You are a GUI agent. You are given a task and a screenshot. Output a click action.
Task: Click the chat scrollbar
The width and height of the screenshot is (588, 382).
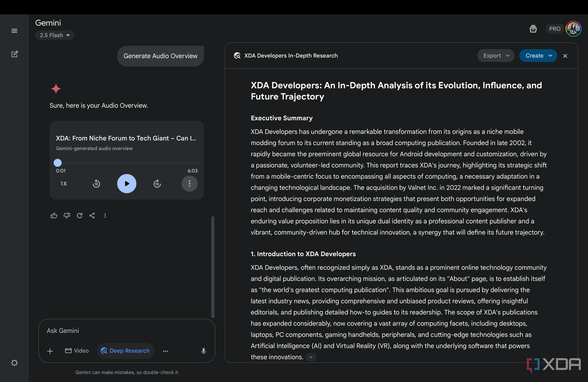coord(213,267)
